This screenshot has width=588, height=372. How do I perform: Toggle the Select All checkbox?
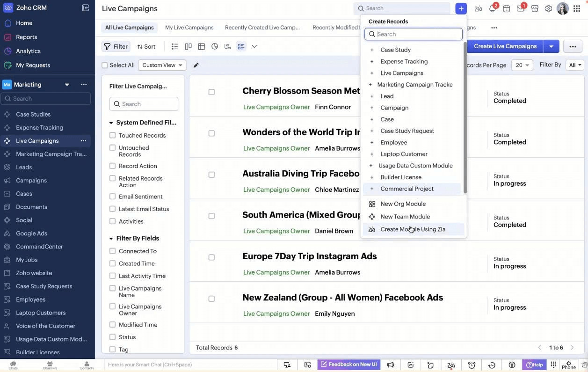tap(105, 66)
